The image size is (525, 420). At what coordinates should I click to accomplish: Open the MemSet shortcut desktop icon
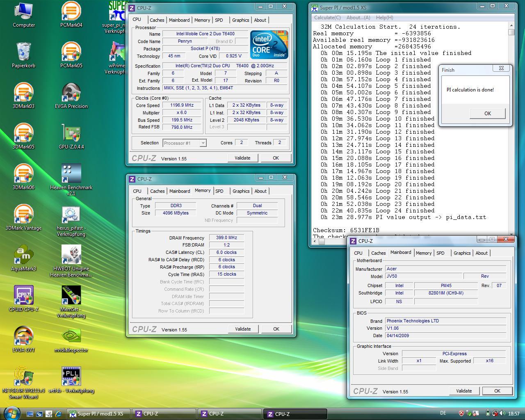71,302
